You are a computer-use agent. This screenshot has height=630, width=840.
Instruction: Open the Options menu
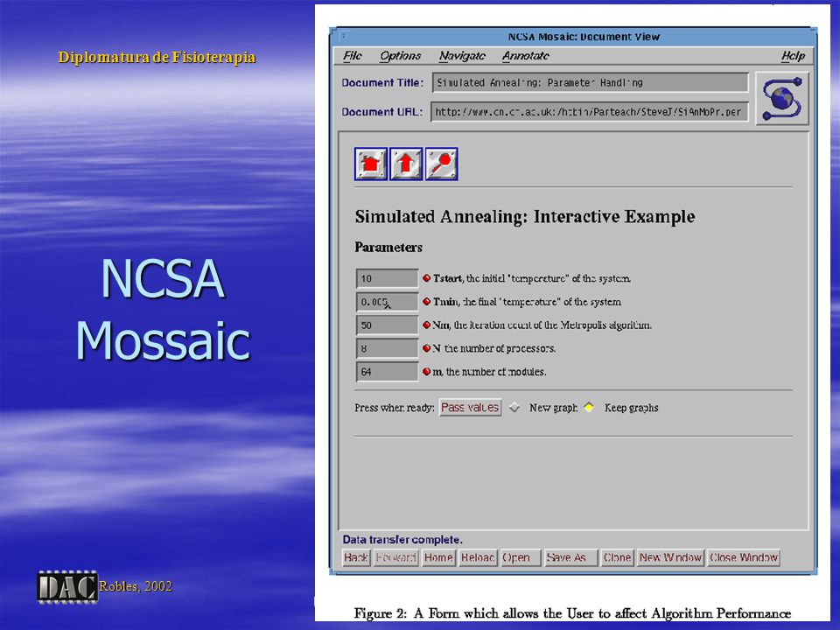400,56
